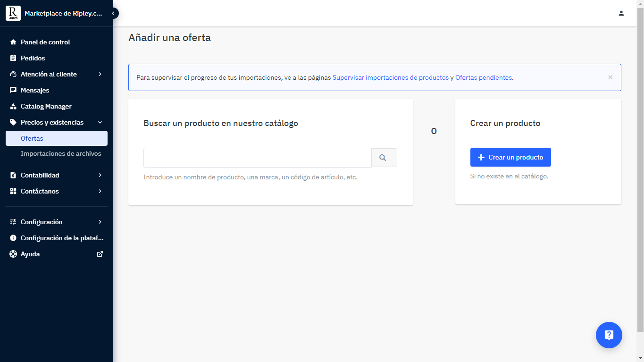Viewport: 644px width, 362px height.
Task: Follow the Ofertas pendientes link
Action: tap(484, 77)
